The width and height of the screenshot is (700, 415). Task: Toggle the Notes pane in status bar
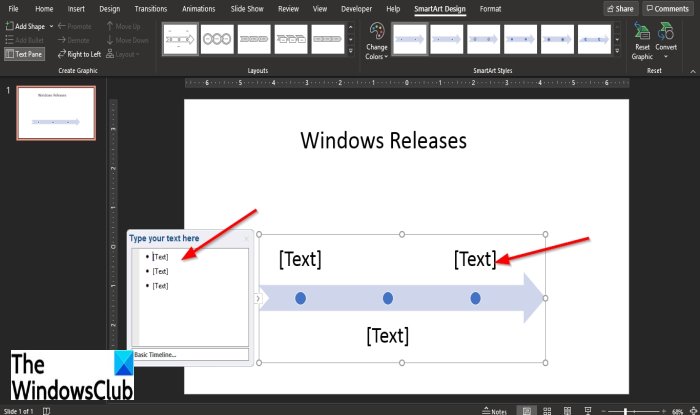pos(495,411)
